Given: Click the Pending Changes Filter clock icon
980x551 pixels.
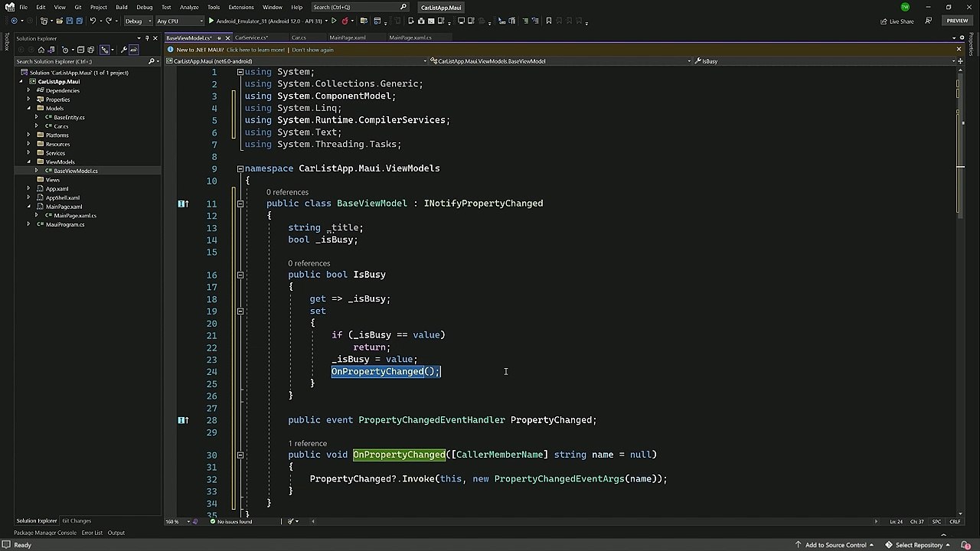Looking at the screenshot, I should coord(65,50).
